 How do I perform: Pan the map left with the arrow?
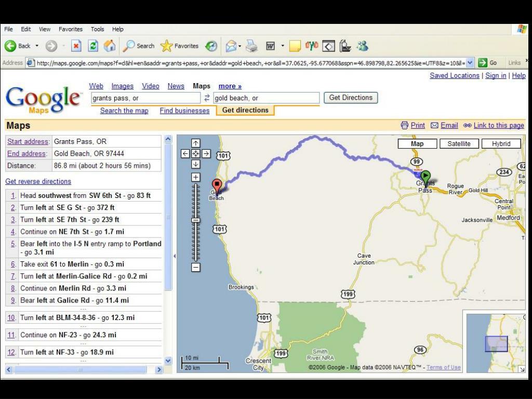pyautogui.click(x=185, y=154)
